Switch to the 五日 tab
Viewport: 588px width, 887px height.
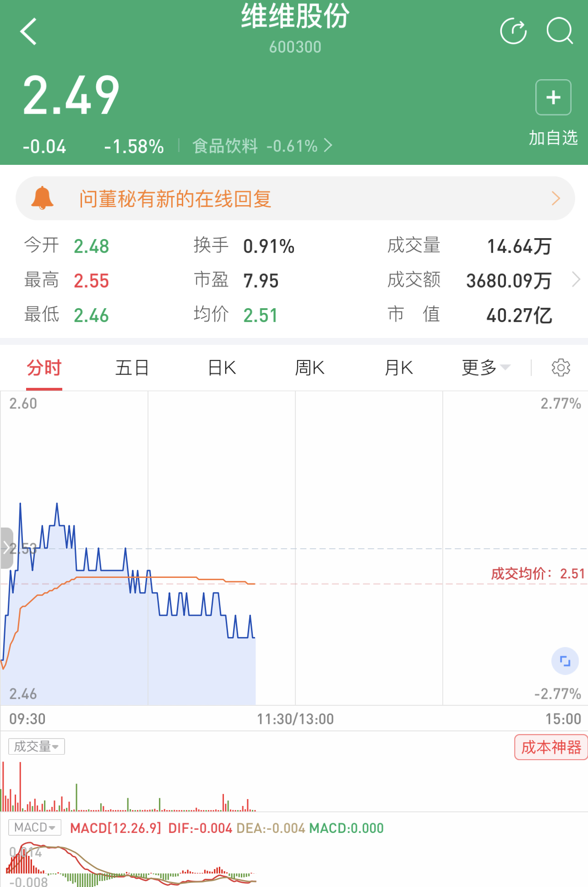(132, 368)
